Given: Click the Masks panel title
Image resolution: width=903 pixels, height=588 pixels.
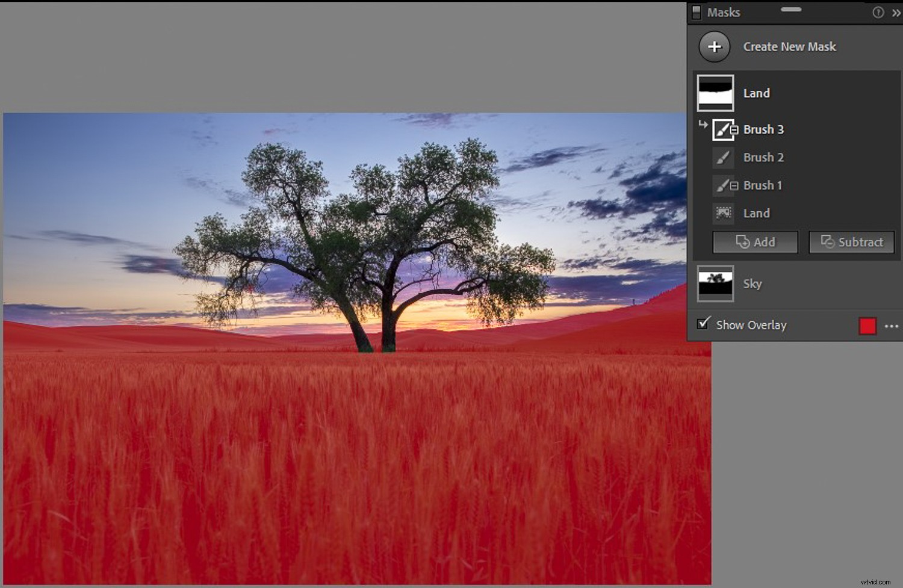Looking at the screenshot, I should point(725,12).
